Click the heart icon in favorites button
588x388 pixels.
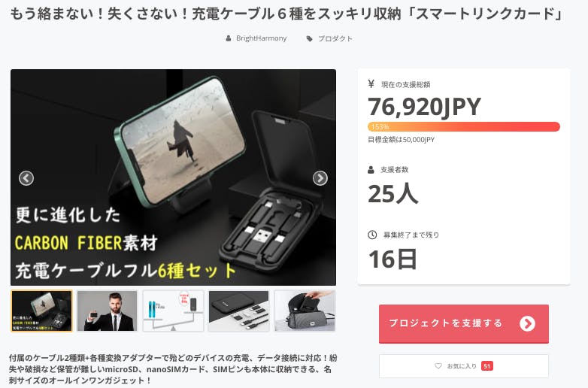point(438,366)
